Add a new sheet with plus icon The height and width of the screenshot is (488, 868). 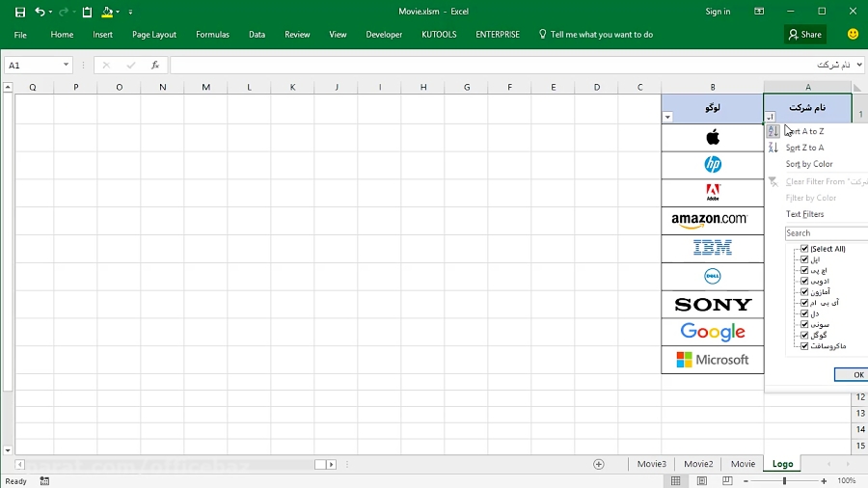coord(598,464)
